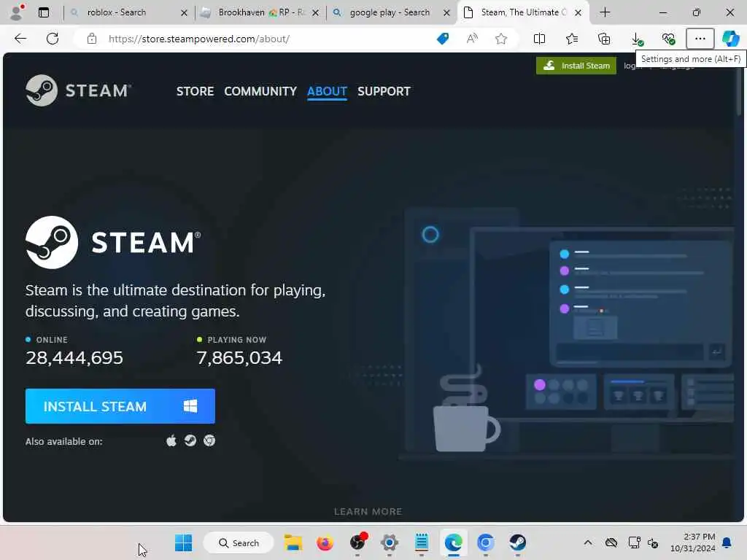Image resolution: width=747 pixels, height=560 pixels.
Task: Open the Favorites list icon
Action: (572, 39)
